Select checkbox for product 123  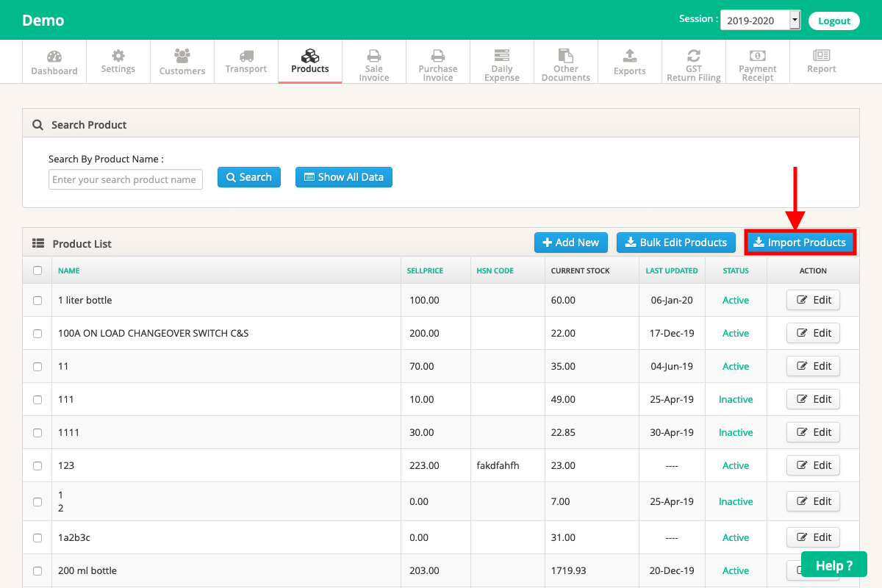point(37,465)
